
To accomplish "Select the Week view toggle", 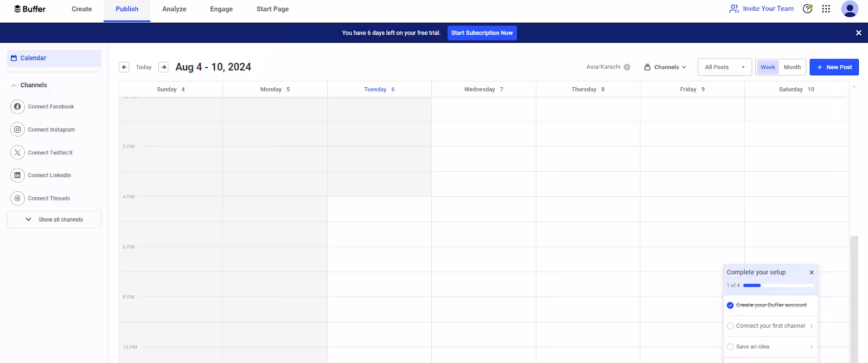I will pyautogui.click(x=768, y=67).
